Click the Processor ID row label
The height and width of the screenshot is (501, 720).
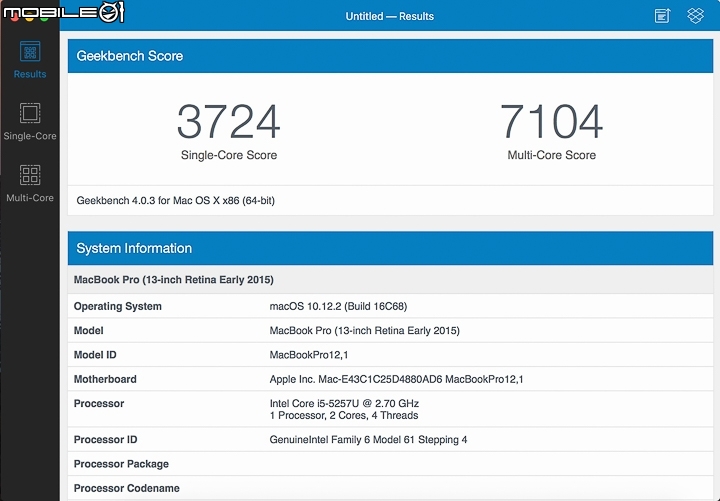(106, 440)
